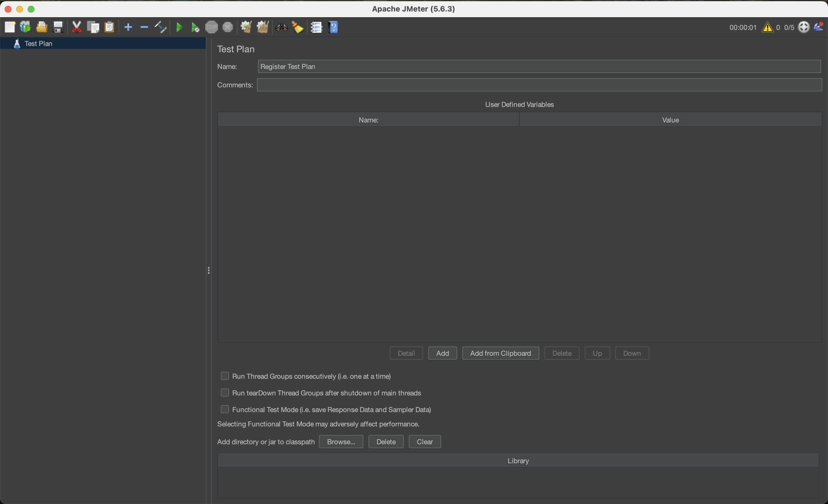Click Add variable button
The width and height of the screenshot is (828, 504).
pyautogui.click(x=442, y=353)
